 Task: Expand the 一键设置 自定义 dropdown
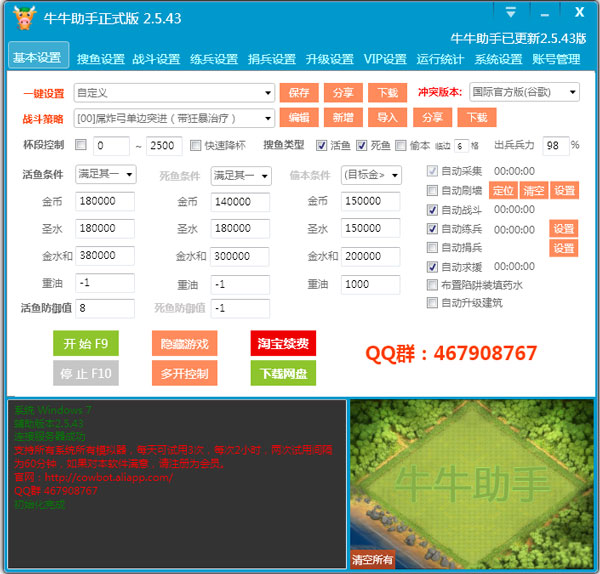coord(173,92)
